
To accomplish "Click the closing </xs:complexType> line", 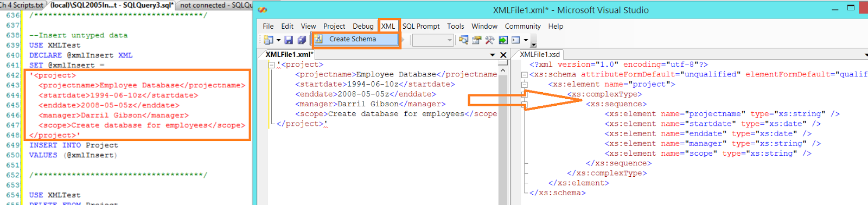I will pyautogui.click(x=607, y=173).
